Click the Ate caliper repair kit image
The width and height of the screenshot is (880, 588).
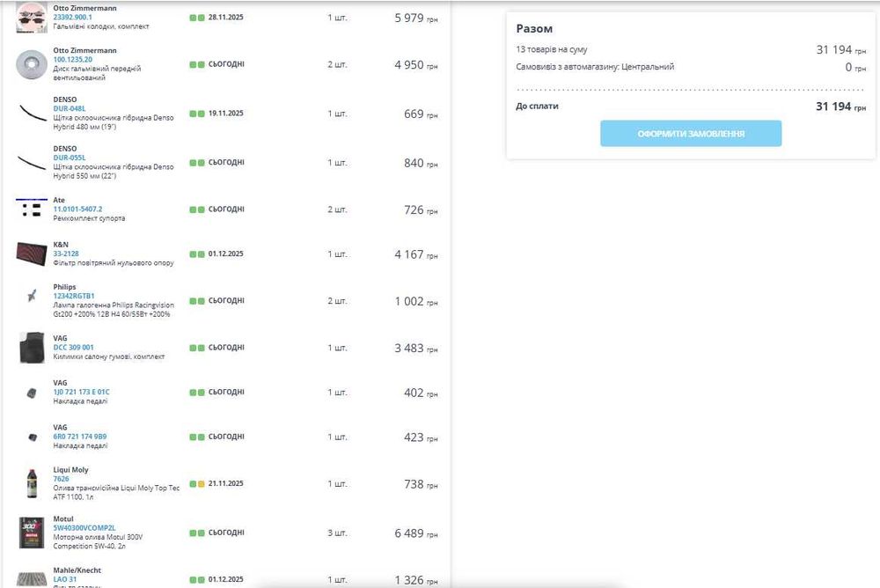(32, 209)
